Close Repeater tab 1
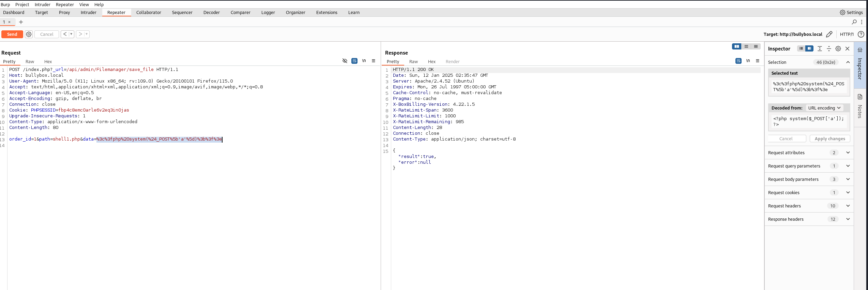868x290 pixels. (x=10, y=22)
